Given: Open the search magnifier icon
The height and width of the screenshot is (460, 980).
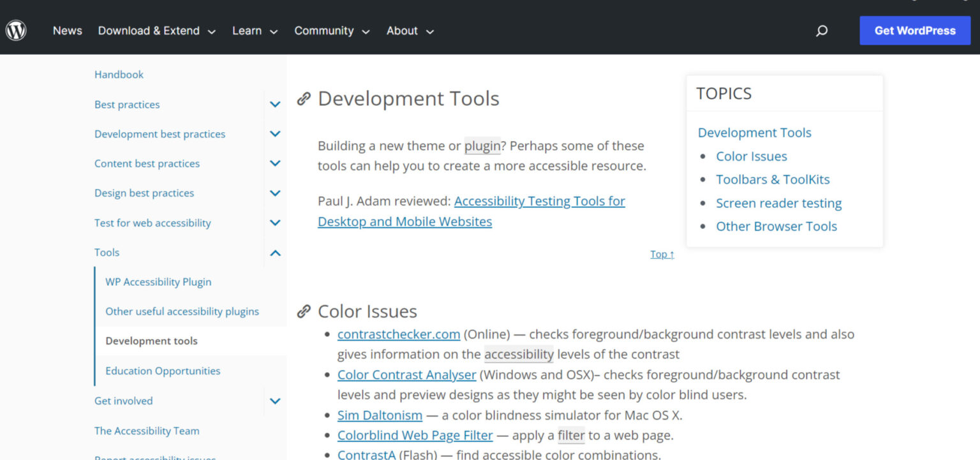Looking at the screenshot, I should pyautogui.click(x=822, y=30).
